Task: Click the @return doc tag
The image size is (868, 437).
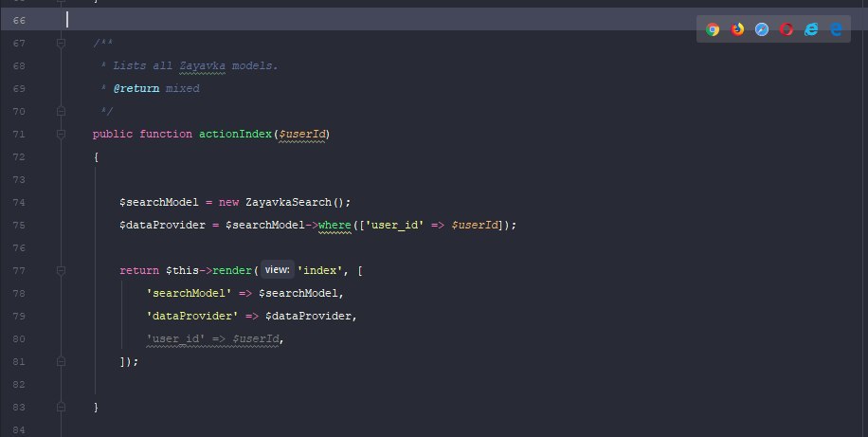Action: [136, 88]
